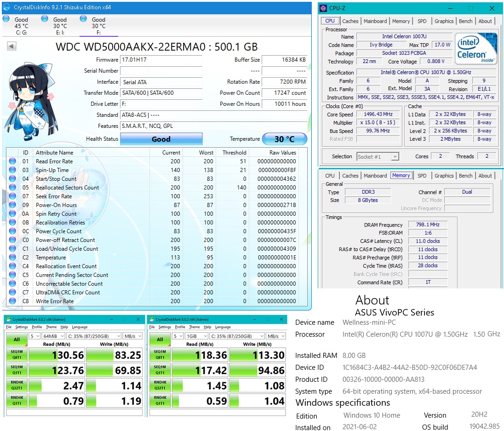Viewport: 504px width, 431px height.
Task: Open drive dropdown in 64MiB CrystalDiskMark window
Action: coord(94,336)
